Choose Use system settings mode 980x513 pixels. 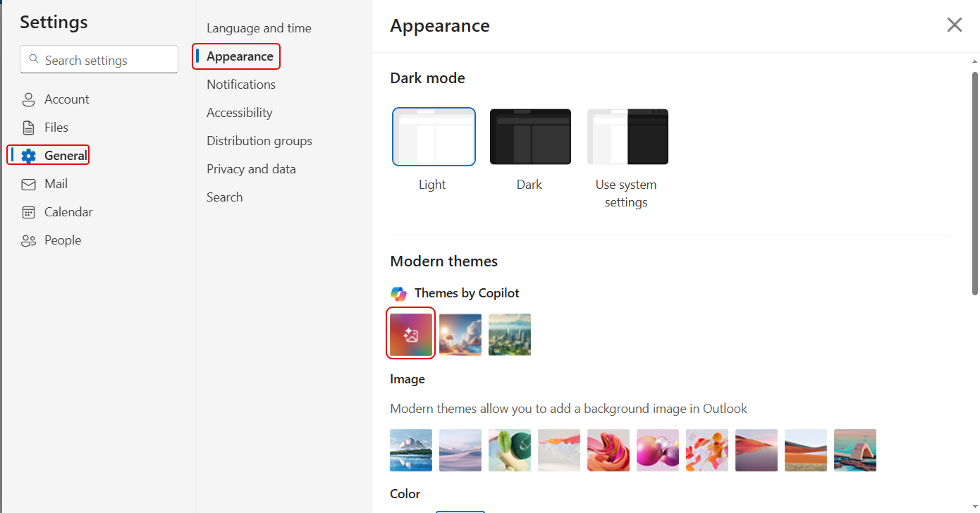[627, 137]
